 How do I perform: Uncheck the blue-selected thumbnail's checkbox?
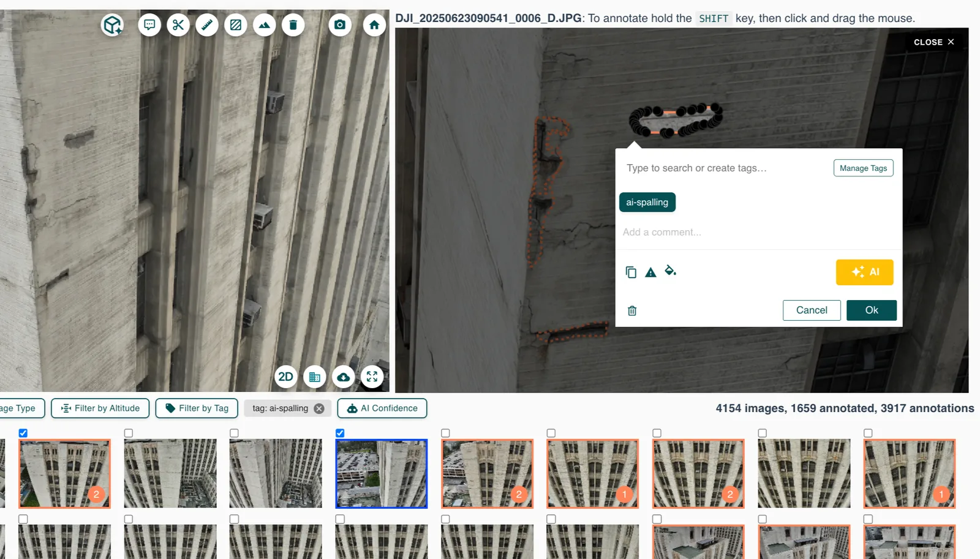point(340,433)
